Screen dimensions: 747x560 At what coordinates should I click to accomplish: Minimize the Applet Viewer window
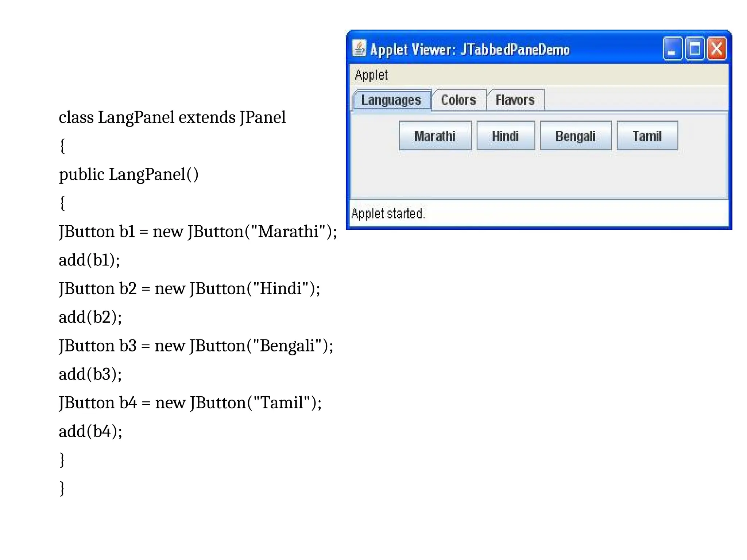673,48
